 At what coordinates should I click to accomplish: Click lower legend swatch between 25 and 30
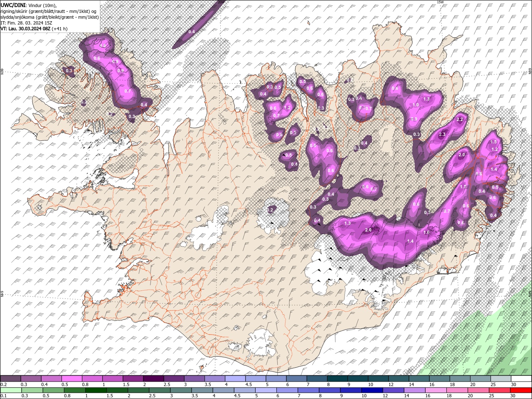click(500, 390)
